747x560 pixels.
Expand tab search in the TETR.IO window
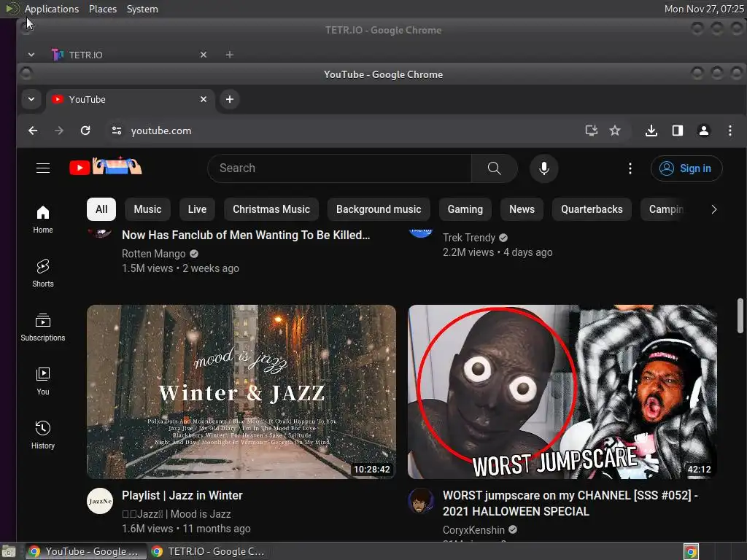coord(31,55)
